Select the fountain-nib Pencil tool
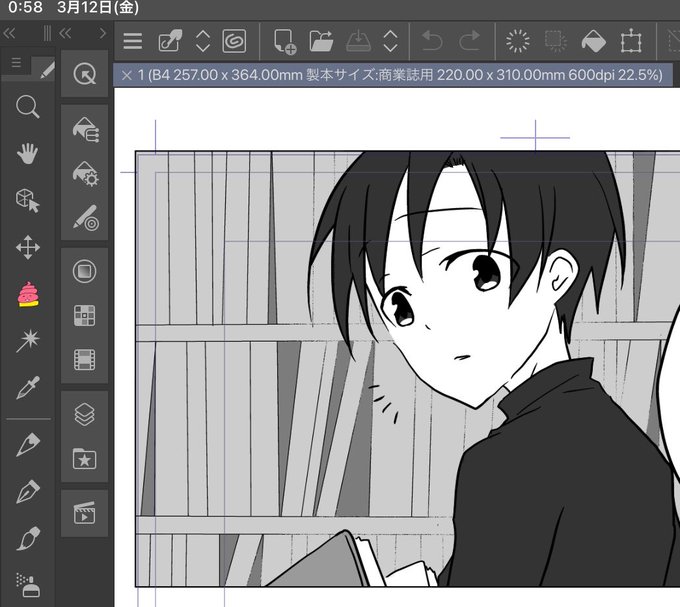Viewport: 680px width, 607px height. pos(28,492)
